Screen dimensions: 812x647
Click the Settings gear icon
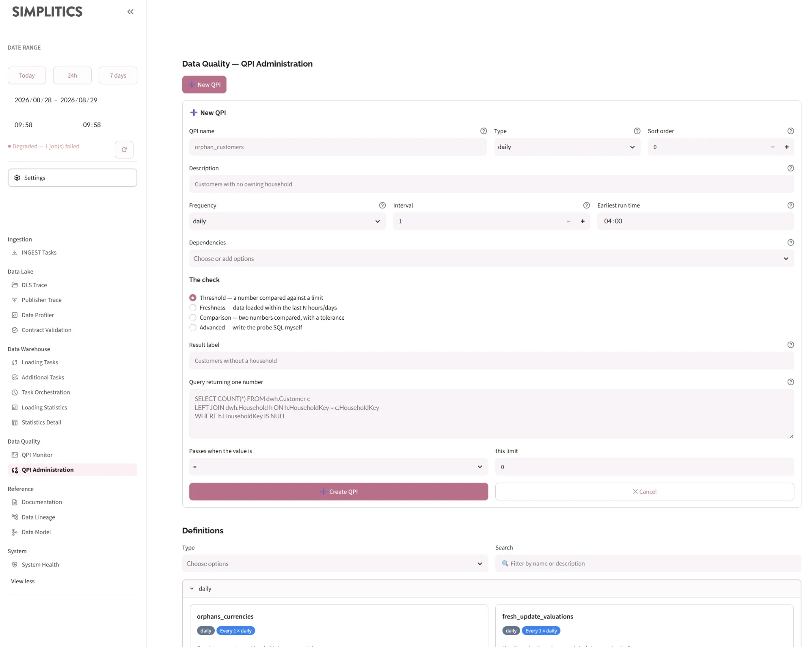click(17, 178)
